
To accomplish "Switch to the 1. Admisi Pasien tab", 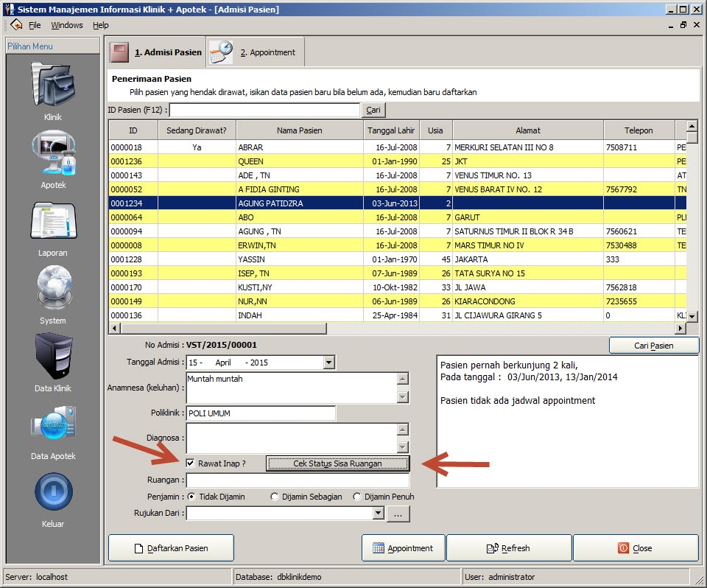I will point(156,52).
